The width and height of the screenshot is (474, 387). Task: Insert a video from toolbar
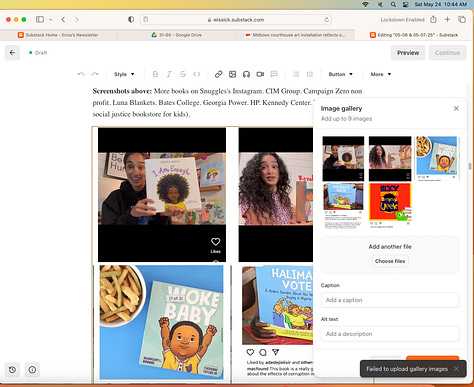260,74
